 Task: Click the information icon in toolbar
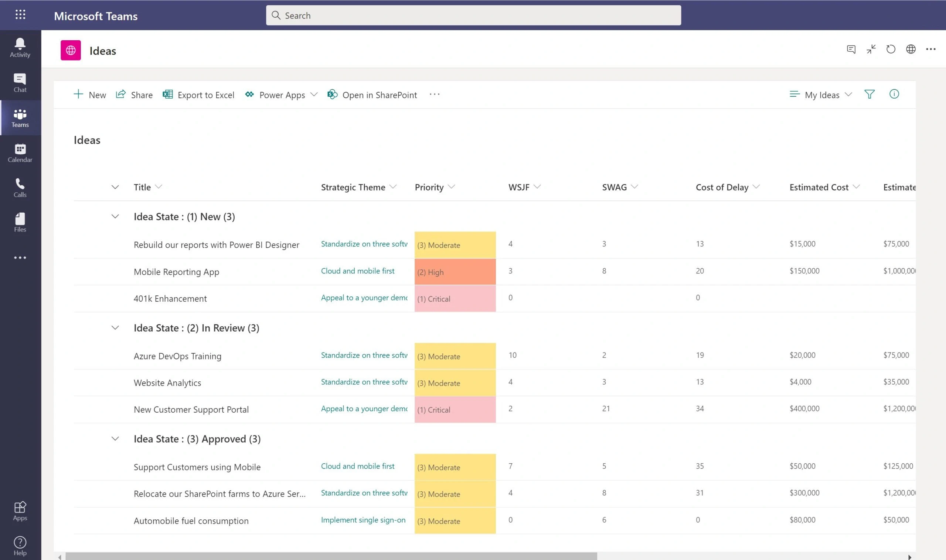click(x=894, y=94)
